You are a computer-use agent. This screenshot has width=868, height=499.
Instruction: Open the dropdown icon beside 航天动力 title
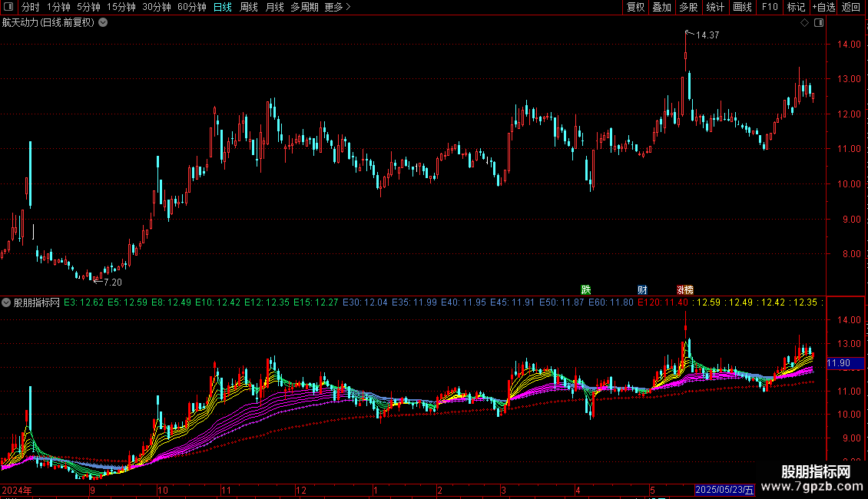[x=103, y=23]
